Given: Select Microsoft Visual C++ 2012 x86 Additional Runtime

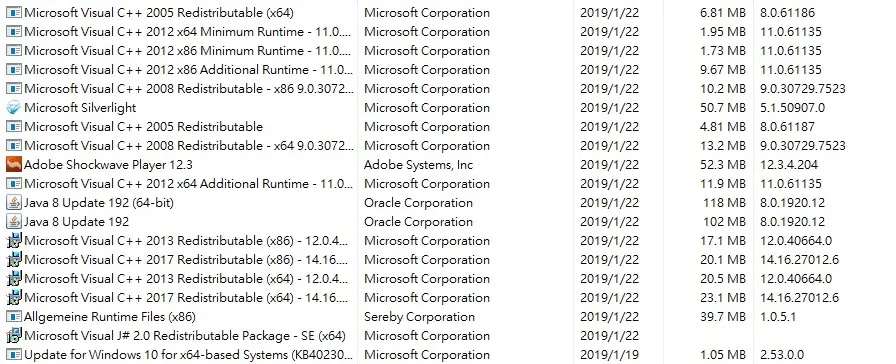Looking at the screenshot, I should coord(448,70).
